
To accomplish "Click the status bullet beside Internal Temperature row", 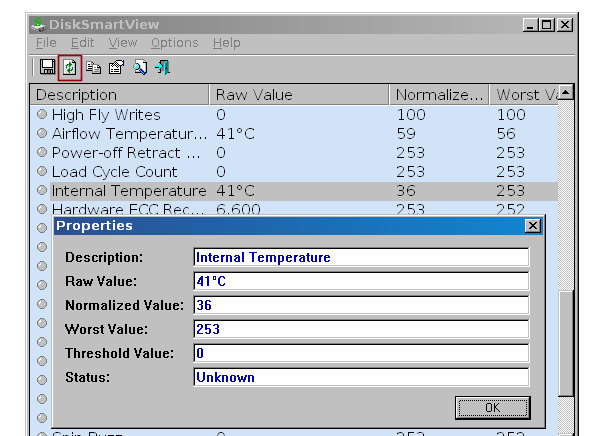I will (x=42, y=190).
